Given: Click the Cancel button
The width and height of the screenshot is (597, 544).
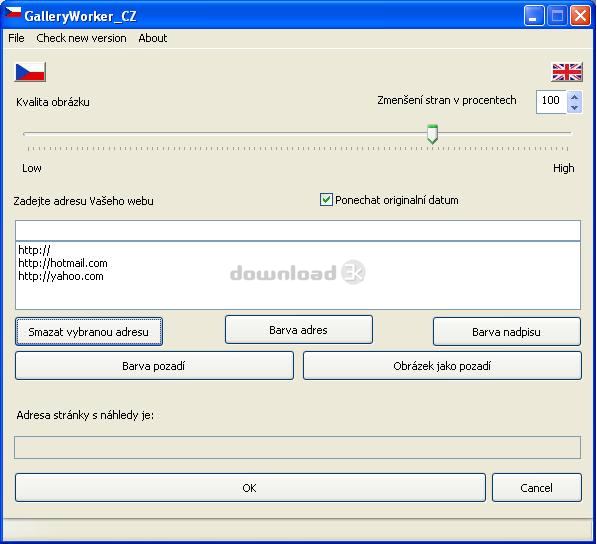Looking at the screenshot, I should tap(536, 488).
